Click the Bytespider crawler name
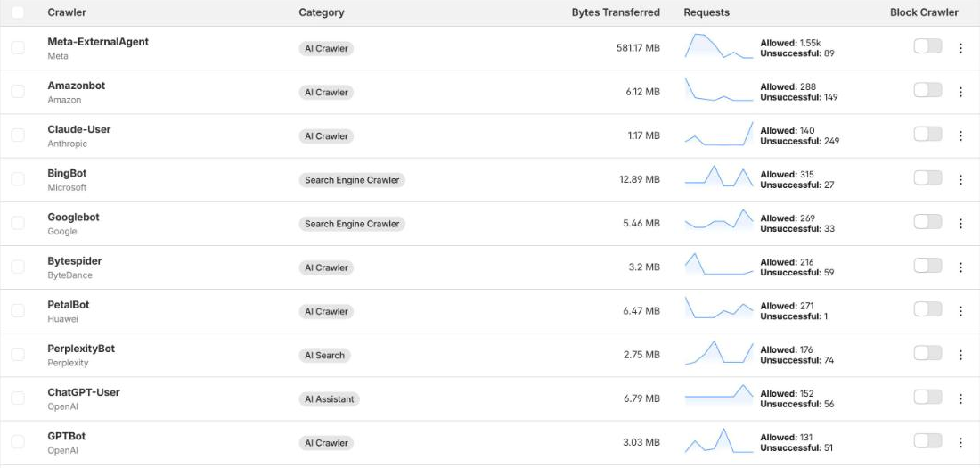 [x=74, y=261]
